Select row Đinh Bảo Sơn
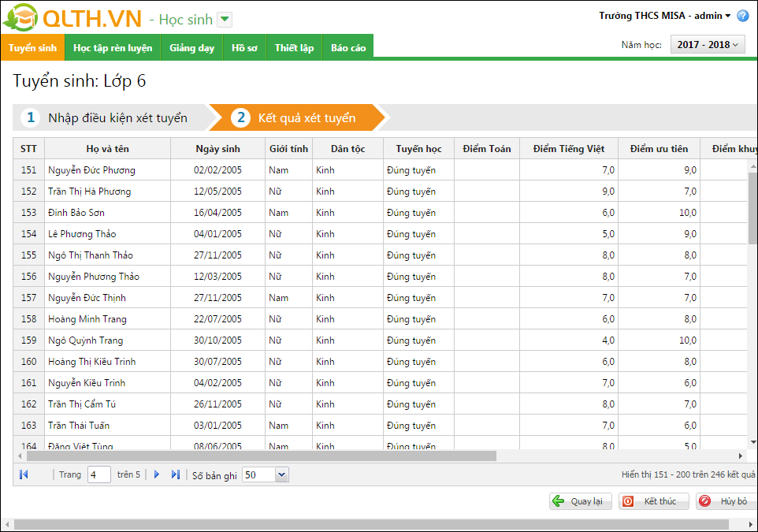 point(381,212)
